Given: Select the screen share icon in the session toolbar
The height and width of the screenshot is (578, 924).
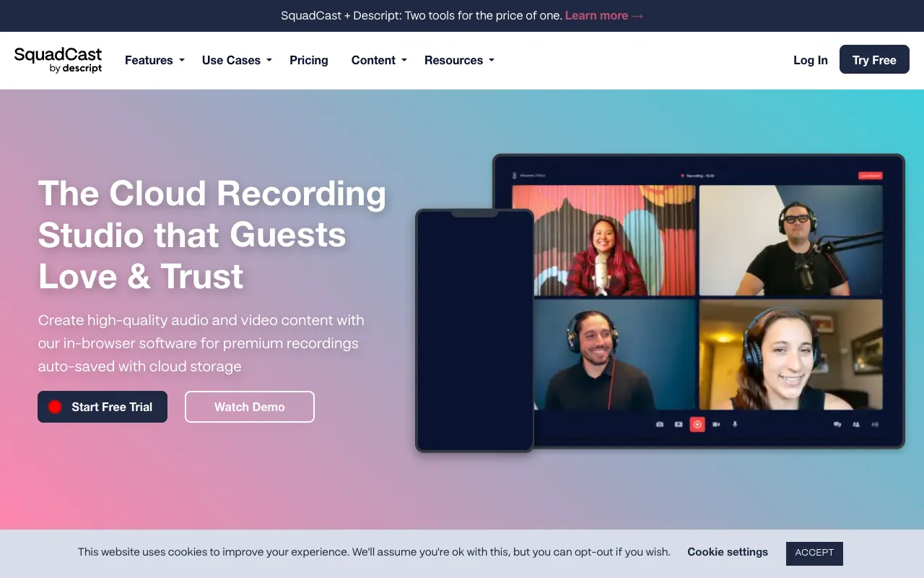Looking at the screenshot, I should point(679,424).
